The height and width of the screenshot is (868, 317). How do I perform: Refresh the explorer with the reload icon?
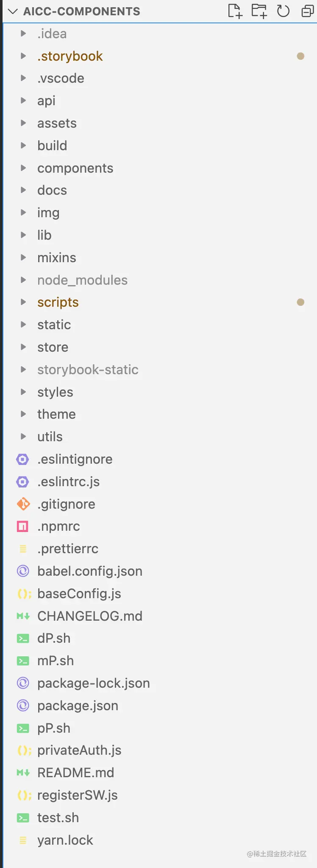coord(283,11)
